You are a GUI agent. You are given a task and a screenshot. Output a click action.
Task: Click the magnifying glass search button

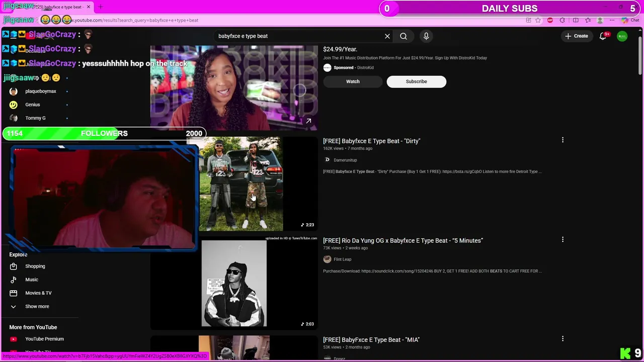coord(404,36)
